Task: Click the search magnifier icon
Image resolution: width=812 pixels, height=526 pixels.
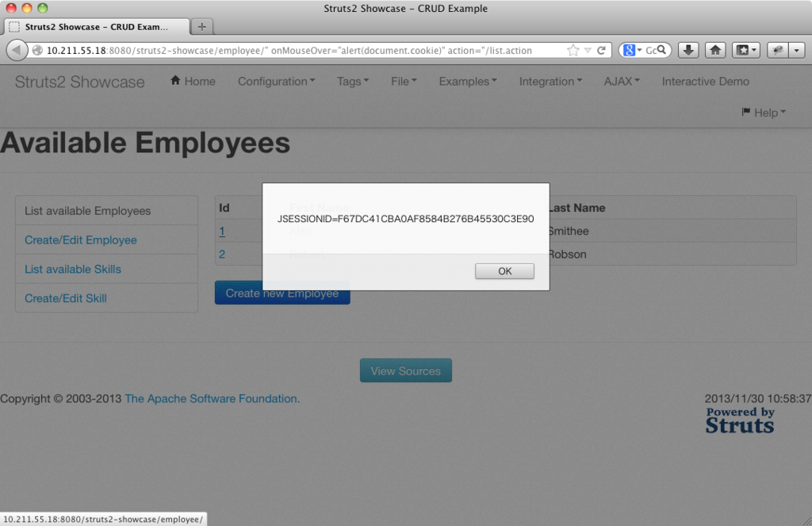Action: [x=661, y=50]
